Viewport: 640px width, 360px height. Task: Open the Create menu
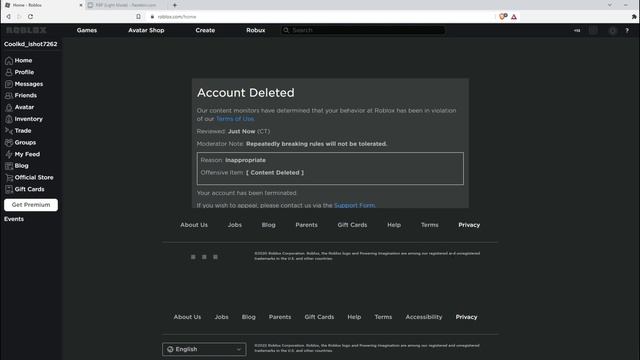point(205,30)
